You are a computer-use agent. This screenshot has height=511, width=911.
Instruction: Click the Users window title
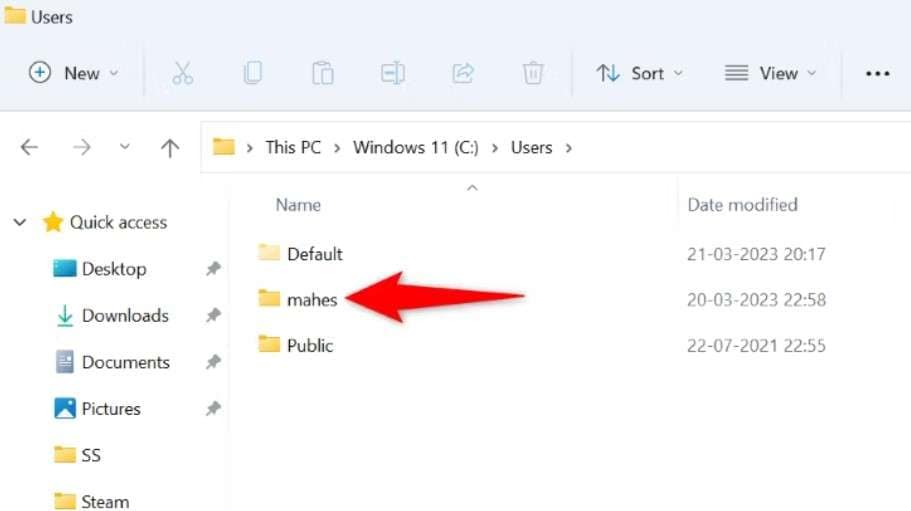pos(52,17)
